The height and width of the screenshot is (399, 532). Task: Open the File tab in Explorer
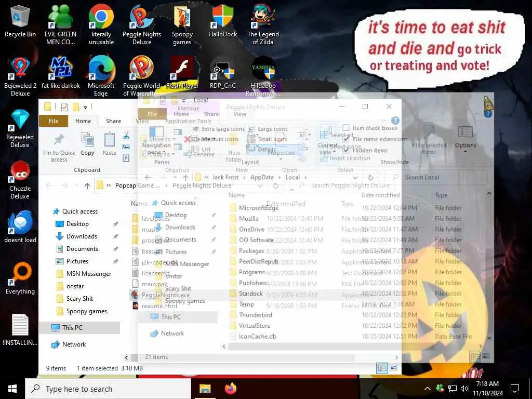[x=54, y=121]
